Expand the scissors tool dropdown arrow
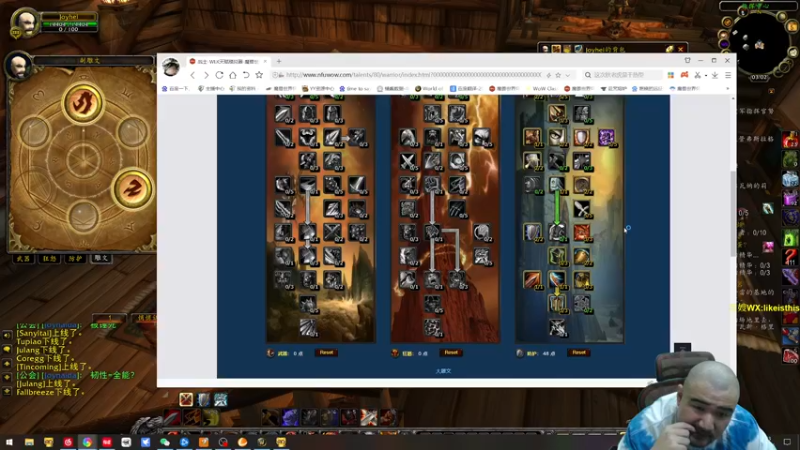The image size is (800, 450). click(706, 76)
